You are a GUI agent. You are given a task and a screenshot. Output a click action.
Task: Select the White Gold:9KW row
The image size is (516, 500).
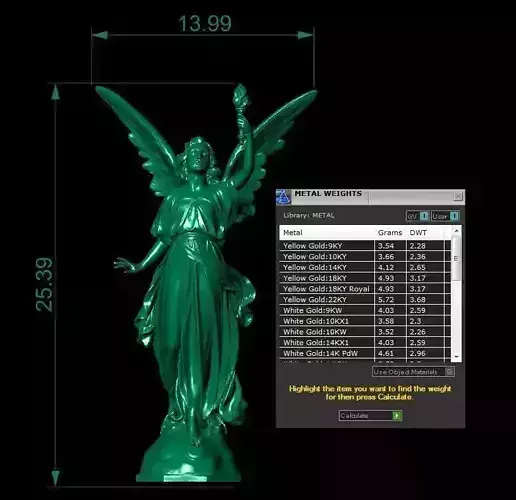point(365,310)
